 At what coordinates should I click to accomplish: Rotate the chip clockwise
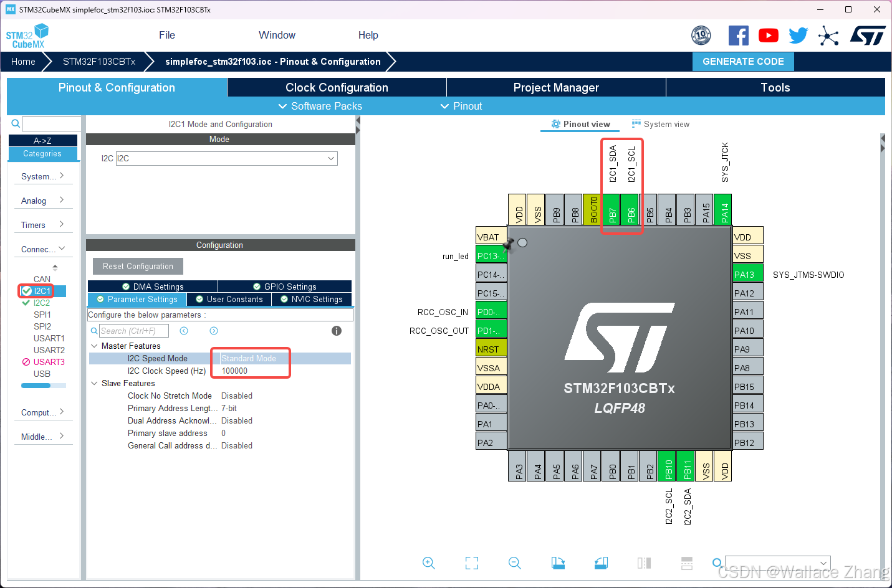tap(558, 562)
